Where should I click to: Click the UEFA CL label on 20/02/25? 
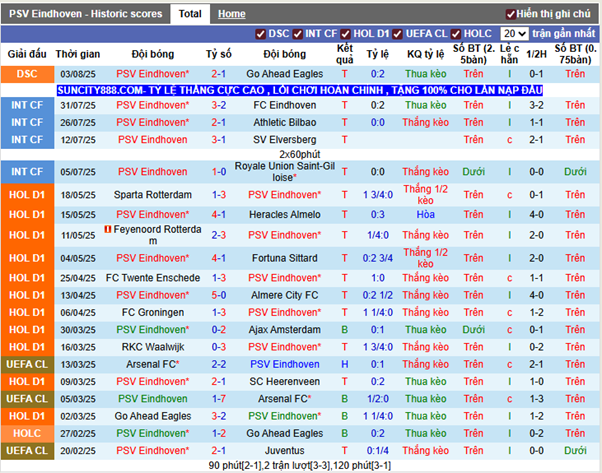pyautogui.click(x=27, y=451)
